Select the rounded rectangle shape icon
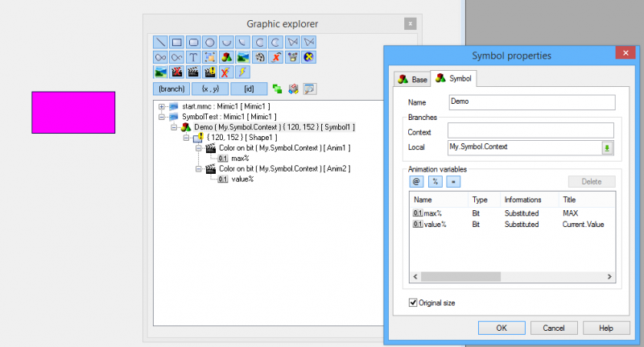 (193, 43)
